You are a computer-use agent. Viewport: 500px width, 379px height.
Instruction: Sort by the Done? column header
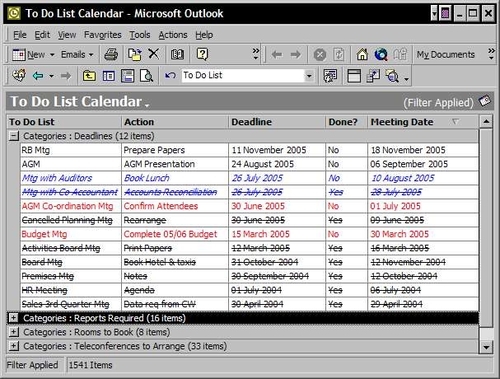pos(346,122)
